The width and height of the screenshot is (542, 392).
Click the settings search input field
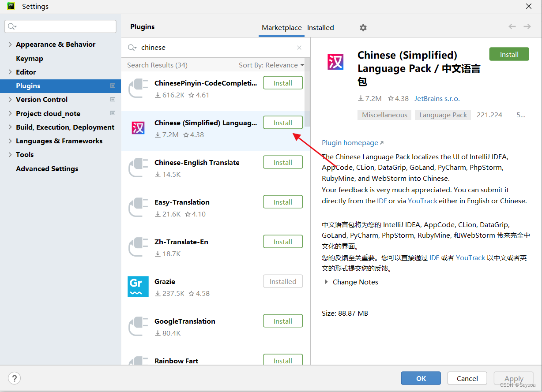click(60, 26)
